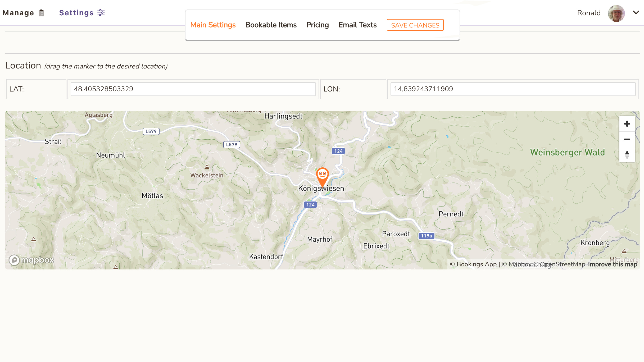
Task: Click Ronald's profile avatar picture
Action: (x=616, y=13)
